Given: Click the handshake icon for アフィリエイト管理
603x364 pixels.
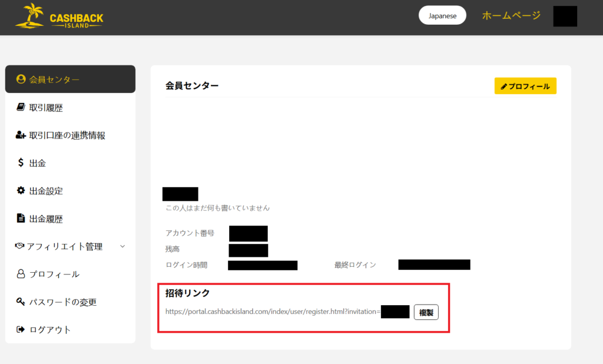Looking at the screenshot, I should (19, 246).
